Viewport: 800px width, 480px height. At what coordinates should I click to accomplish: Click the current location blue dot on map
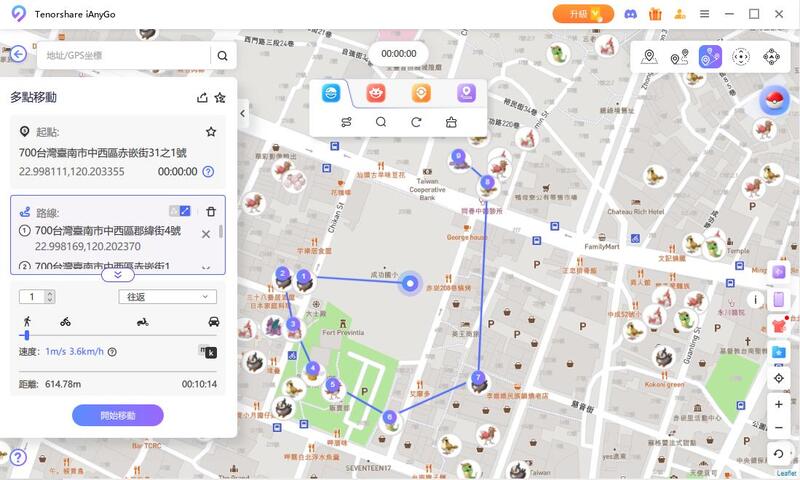(x=410, y=284)
